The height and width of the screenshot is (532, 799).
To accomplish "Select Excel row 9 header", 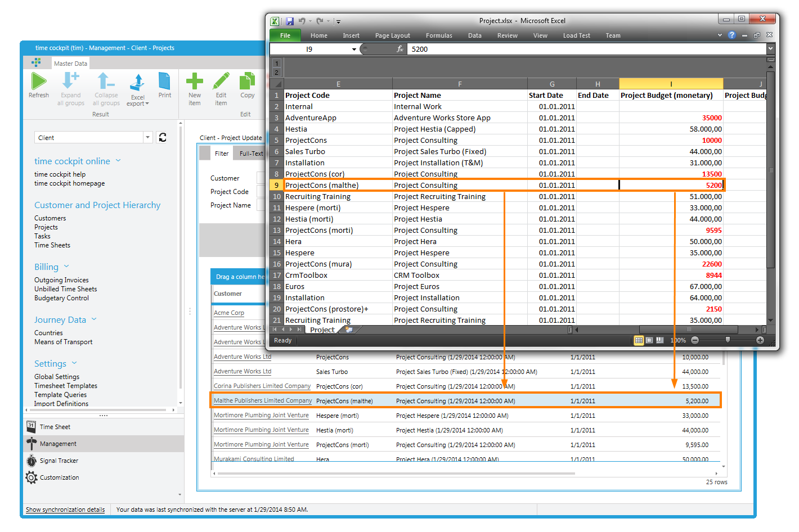I will pos(276,185).
